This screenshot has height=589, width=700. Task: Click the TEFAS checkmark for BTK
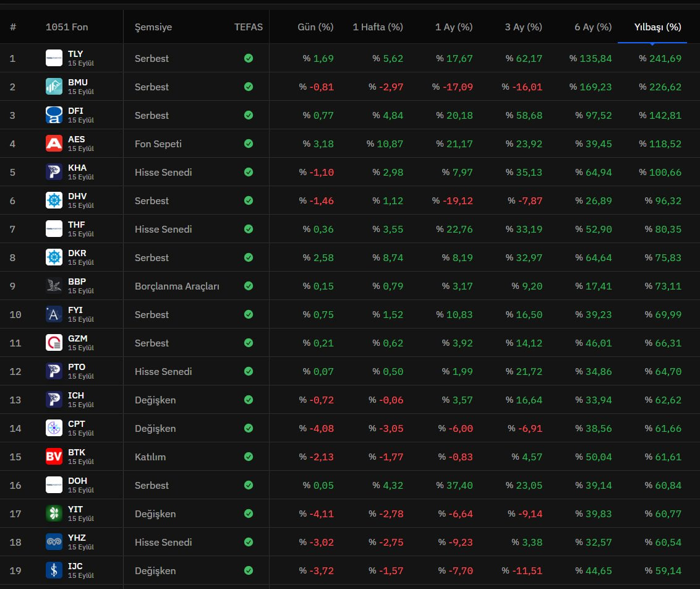(x=249, y=457)
